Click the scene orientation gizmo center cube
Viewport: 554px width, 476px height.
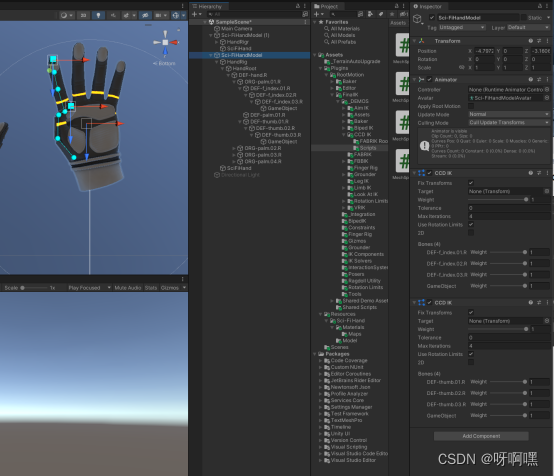coord(165,42)
